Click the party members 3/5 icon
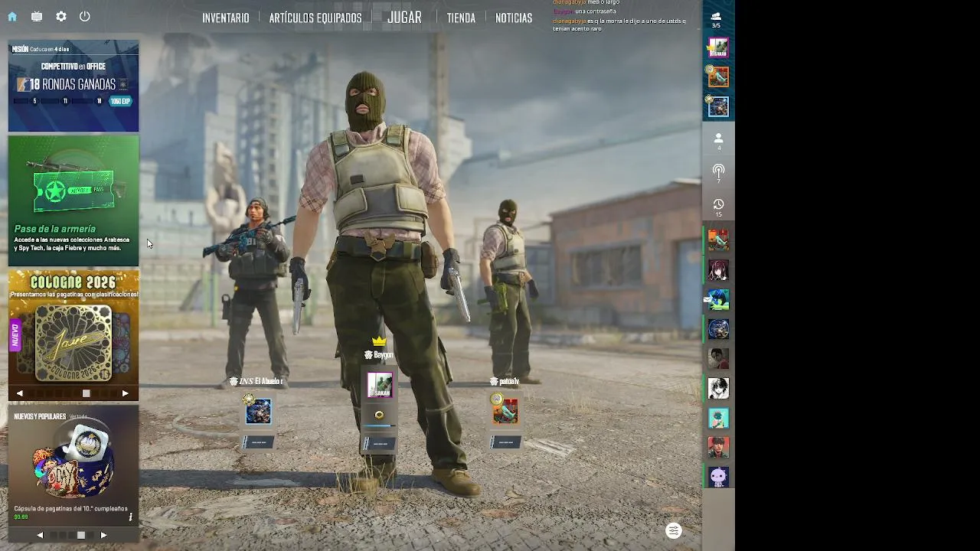 [x=716, y=18]
